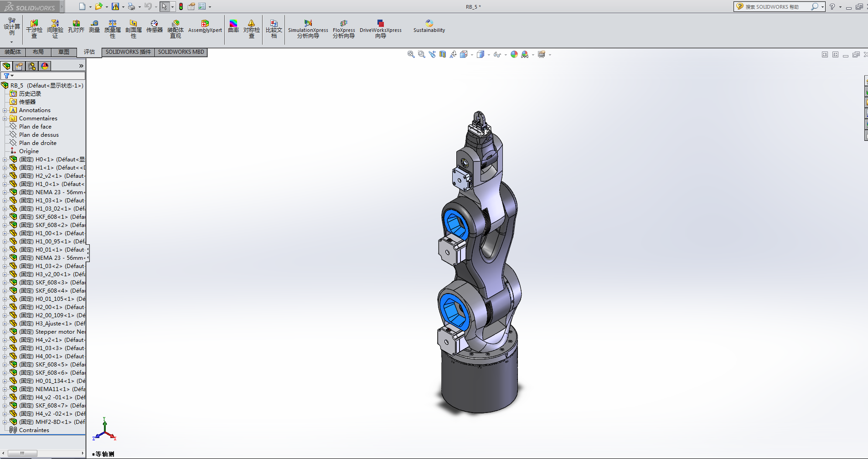Image resolution: width=868 pixels, height=459 pixels.
Task: Click the Previous View icon
Action: pos(432,54)
